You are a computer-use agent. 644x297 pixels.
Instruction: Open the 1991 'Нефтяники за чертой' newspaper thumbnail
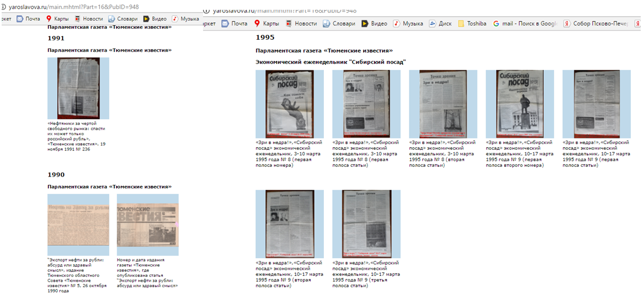click(78, 88)
